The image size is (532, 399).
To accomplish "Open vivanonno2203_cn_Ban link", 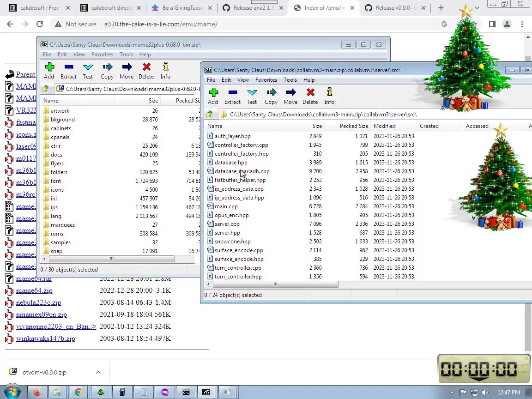I will [56, 326].
